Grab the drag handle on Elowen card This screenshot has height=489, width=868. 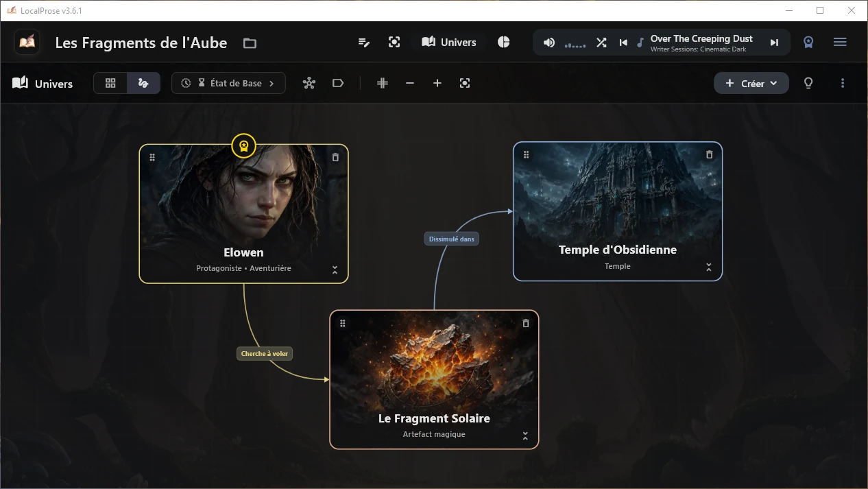pyautogui.click(x=152, y=157)
